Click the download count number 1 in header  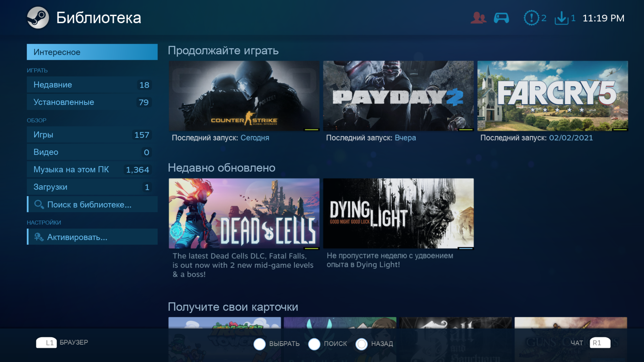pyautogui.click(x=573, y=18)
